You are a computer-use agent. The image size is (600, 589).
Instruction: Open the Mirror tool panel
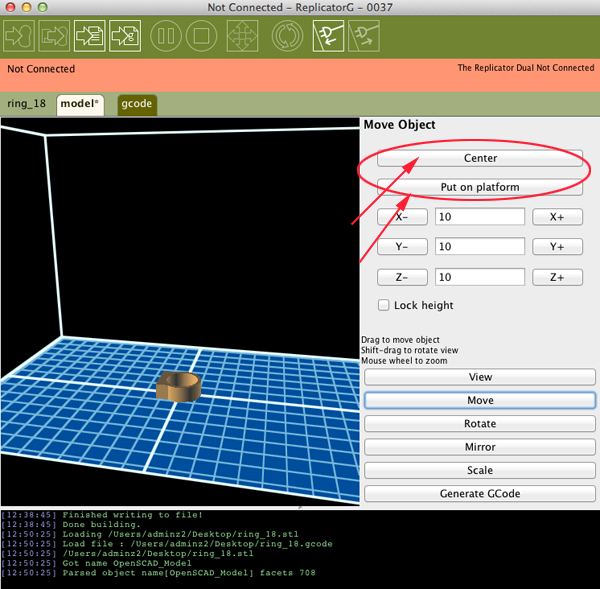pos(480,447)
